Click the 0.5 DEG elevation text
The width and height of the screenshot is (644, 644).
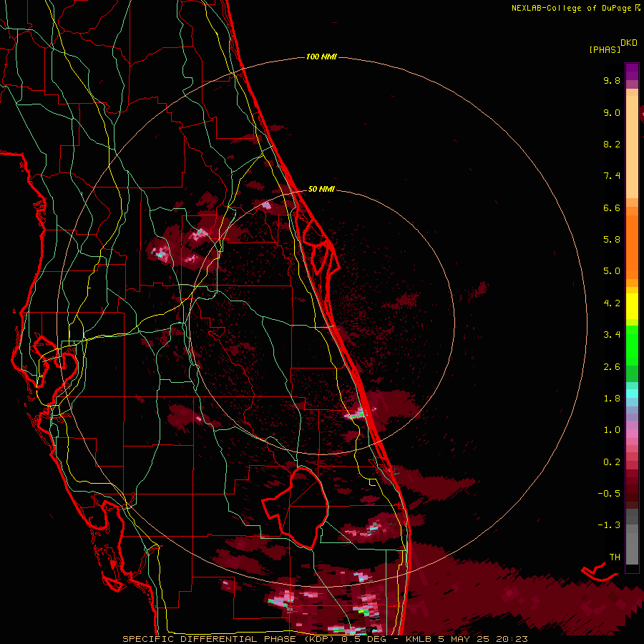364,639
